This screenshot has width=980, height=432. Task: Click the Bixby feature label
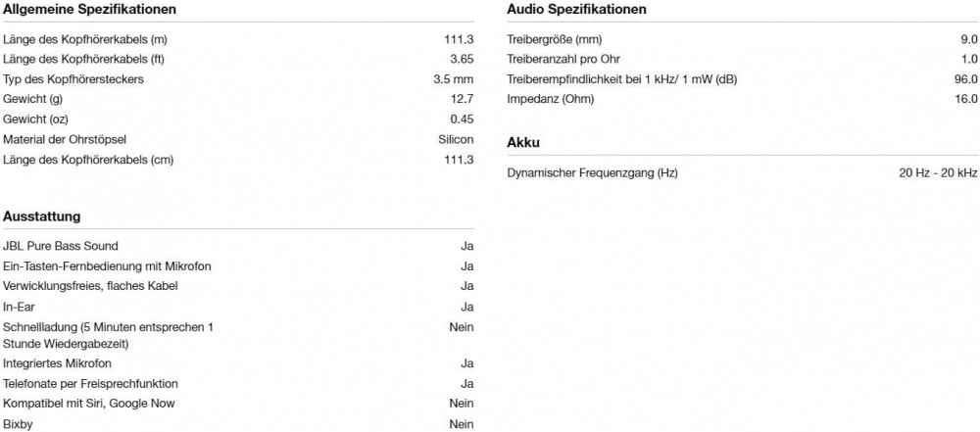pos(18,424)
